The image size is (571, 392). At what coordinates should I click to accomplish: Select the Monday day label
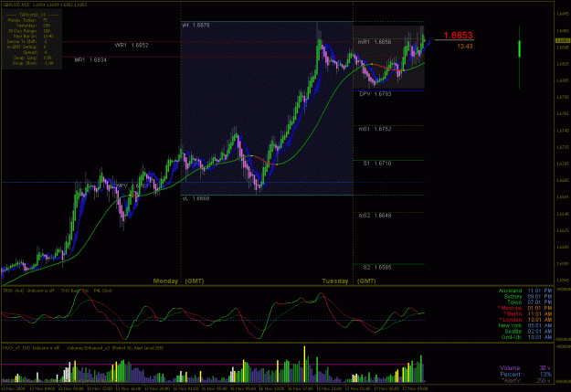click(x=165, y=281)
